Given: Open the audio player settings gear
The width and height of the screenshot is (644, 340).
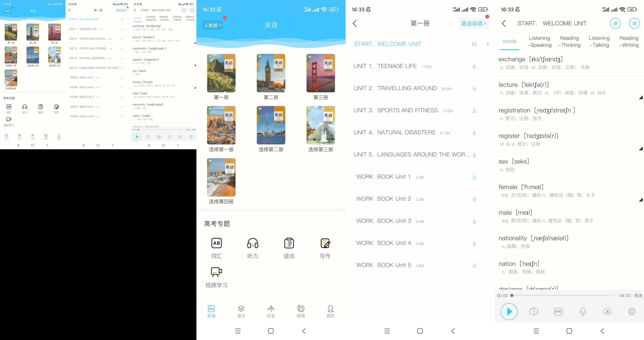Looking at the screenshot, I should [x=632, y=312].
